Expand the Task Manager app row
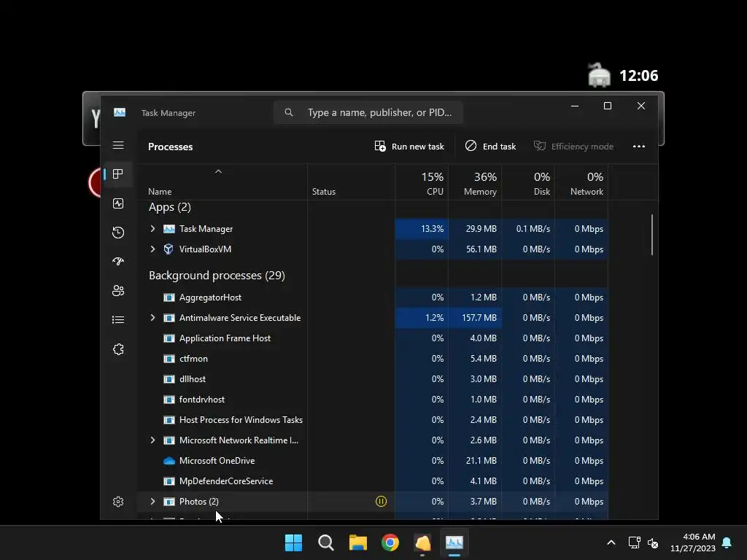The image size is (747, 560). (152, 228)
